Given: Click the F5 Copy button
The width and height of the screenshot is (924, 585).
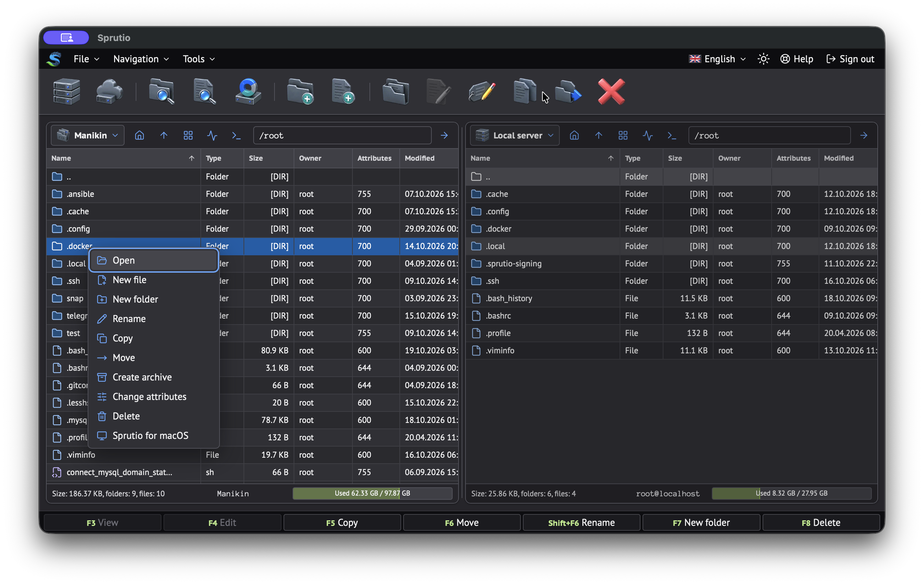Looking at the screenshot, I should [342, 523].
